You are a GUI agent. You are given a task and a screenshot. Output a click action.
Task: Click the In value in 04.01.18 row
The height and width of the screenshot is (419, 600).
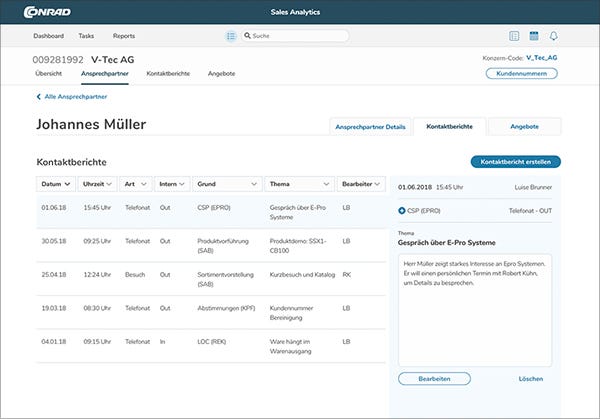[163, 342]
